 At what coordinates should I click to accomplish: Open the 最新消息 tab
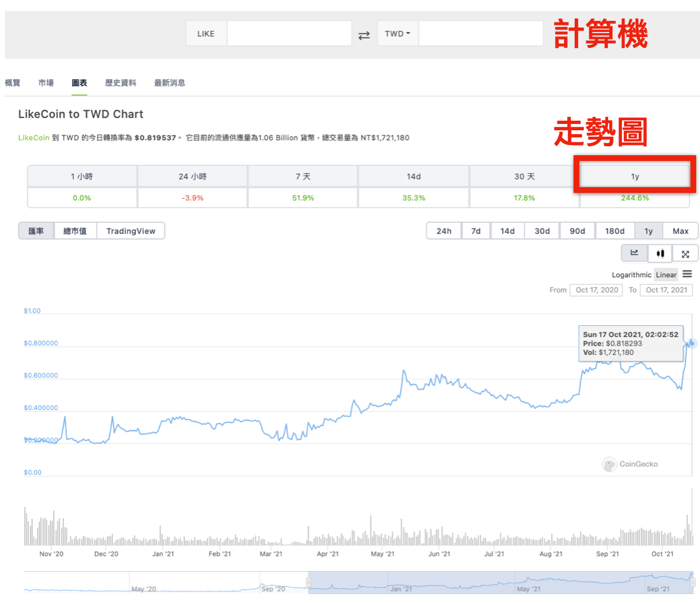click(170, 82)
